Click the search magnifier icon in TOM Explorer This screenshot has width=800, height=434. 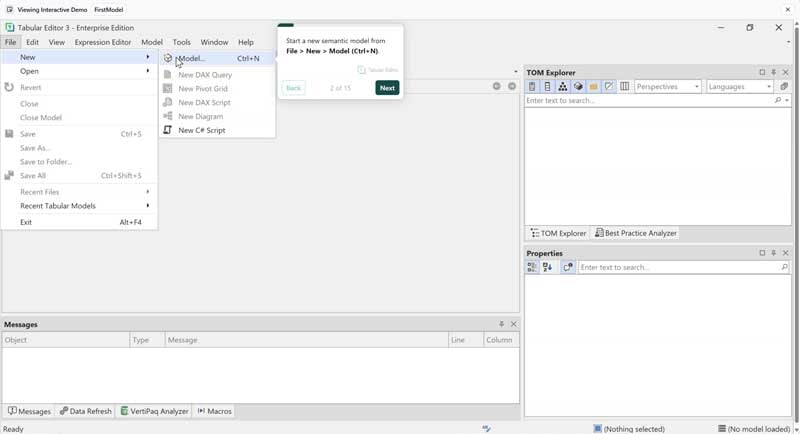778,101
